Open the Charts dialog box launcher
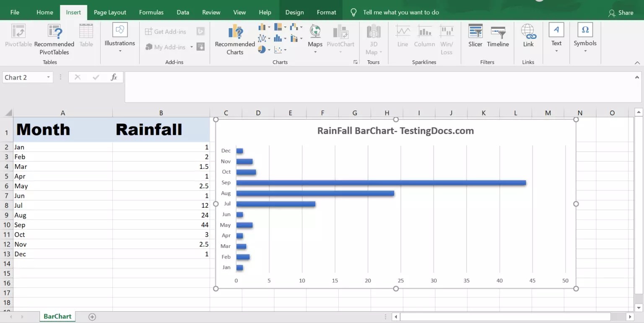644x323 pixels. pyautogui.click(x=355, y=62)
